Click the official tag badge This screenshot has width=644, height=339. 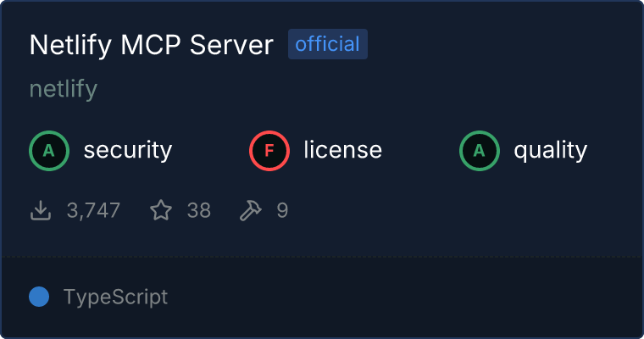point(328,44)
